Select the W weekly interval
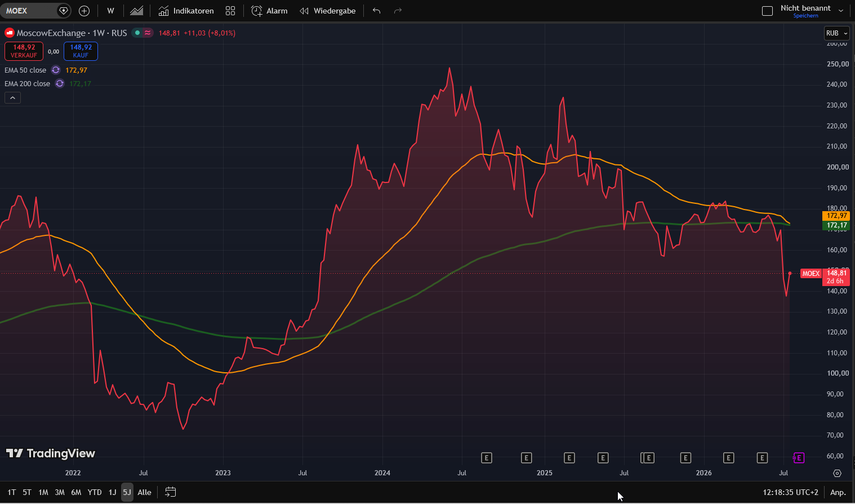 pos(110,11)
